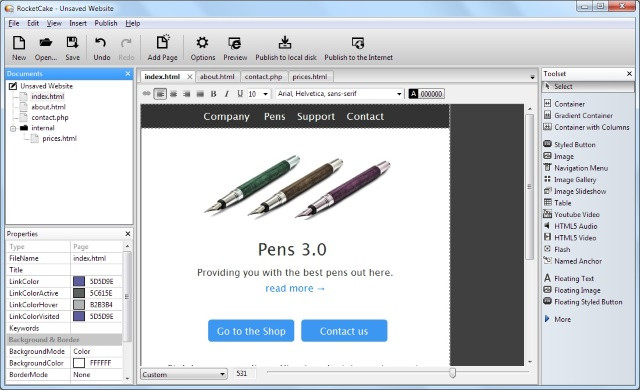Click the Go to the Shop button

pyautogui.click(x=251, y=331)
